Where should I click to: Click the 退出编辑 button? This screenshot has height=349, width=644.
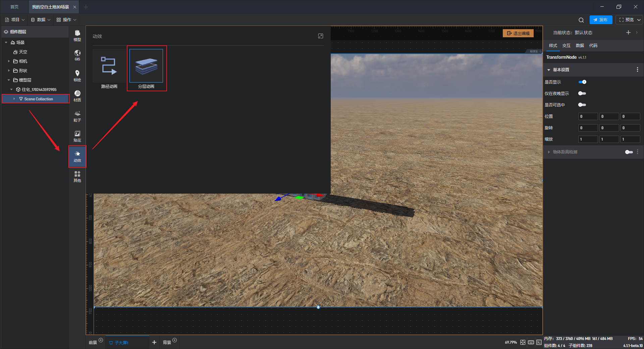click(x=518, y=33)
